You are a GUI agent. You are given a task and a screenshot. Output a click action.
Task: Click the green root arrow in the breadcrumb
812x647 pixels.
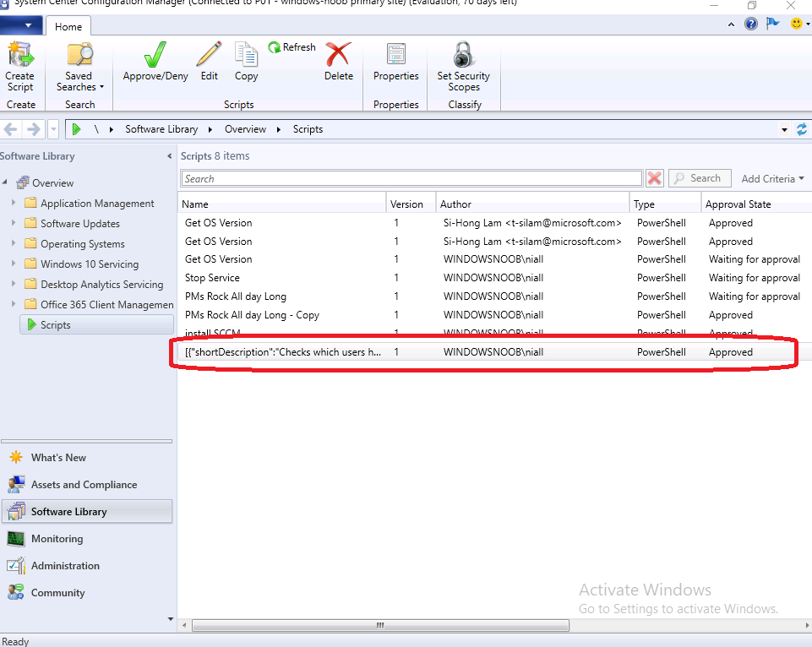click(x=77, y=129)
